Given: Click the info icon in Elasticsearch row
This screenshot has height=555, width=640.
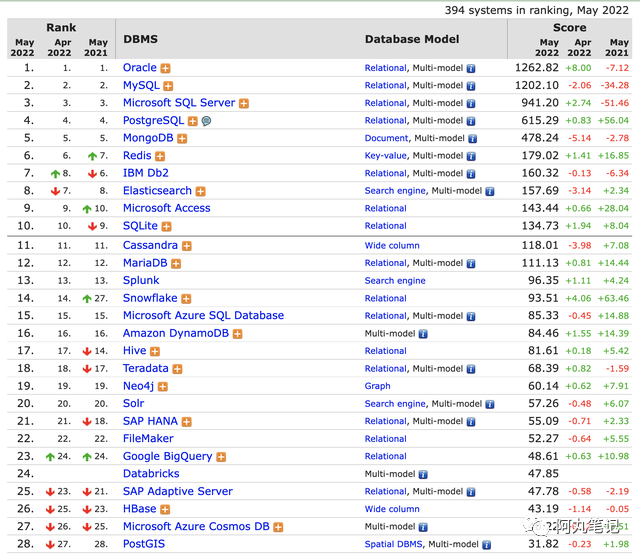Looking at the screenshot, I should 490,191.
